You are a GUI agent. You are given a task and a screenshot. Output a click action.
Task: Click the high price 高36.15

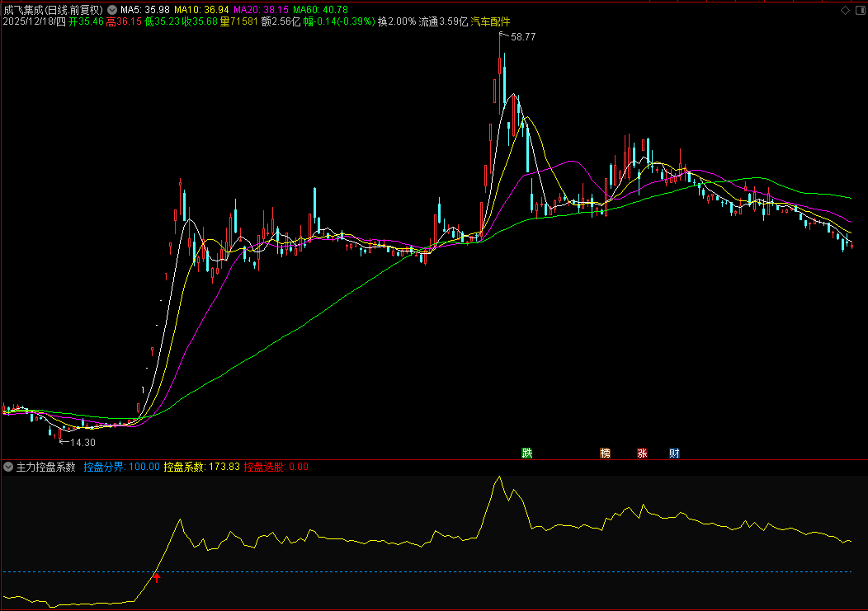[124, 21]
